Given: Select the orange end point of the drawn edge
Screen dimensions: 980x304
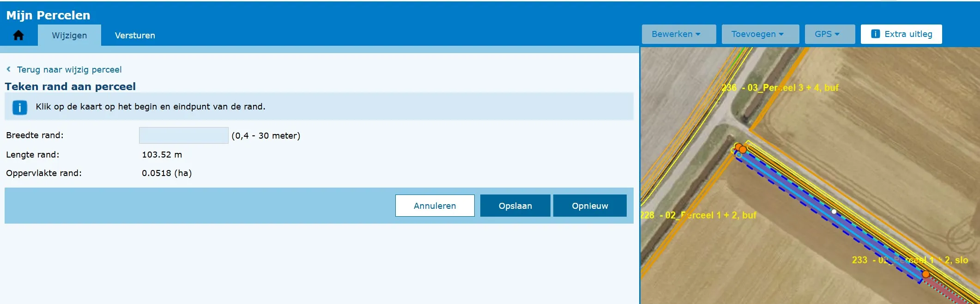Looking at the screenshot, I should [x=926, y=274].
